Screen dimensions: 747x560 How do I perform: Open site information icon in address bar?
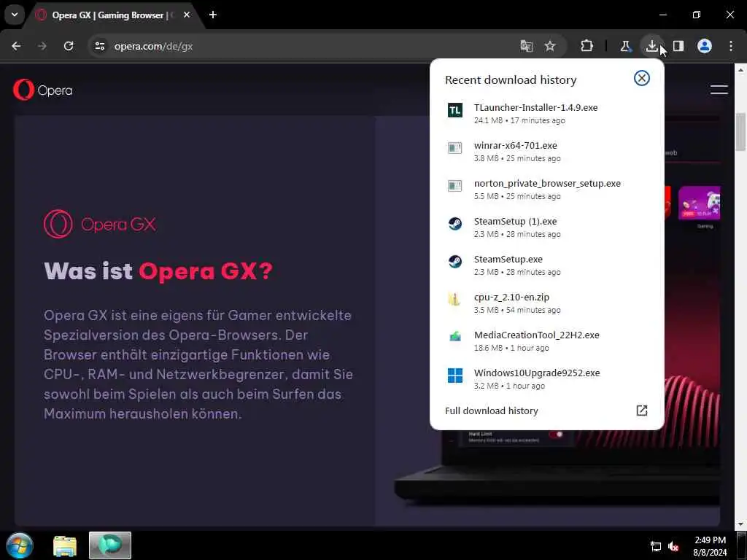click(x=99, y=46)
